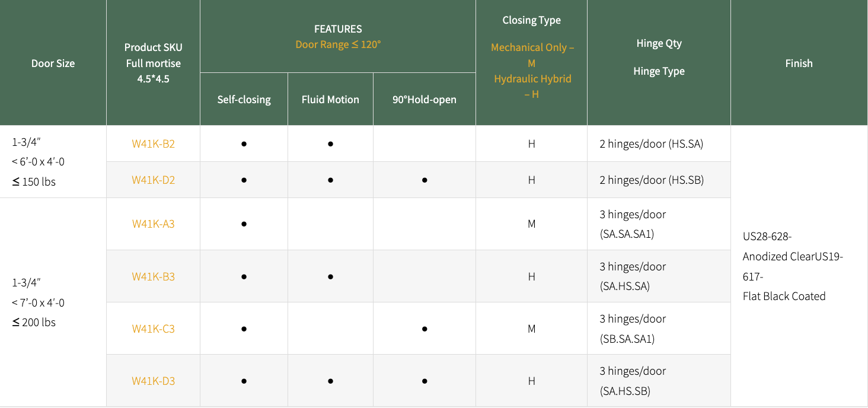Viewport: 868px width, 408px height.
Task: Click the Finish column header
Action: point(799,63)
